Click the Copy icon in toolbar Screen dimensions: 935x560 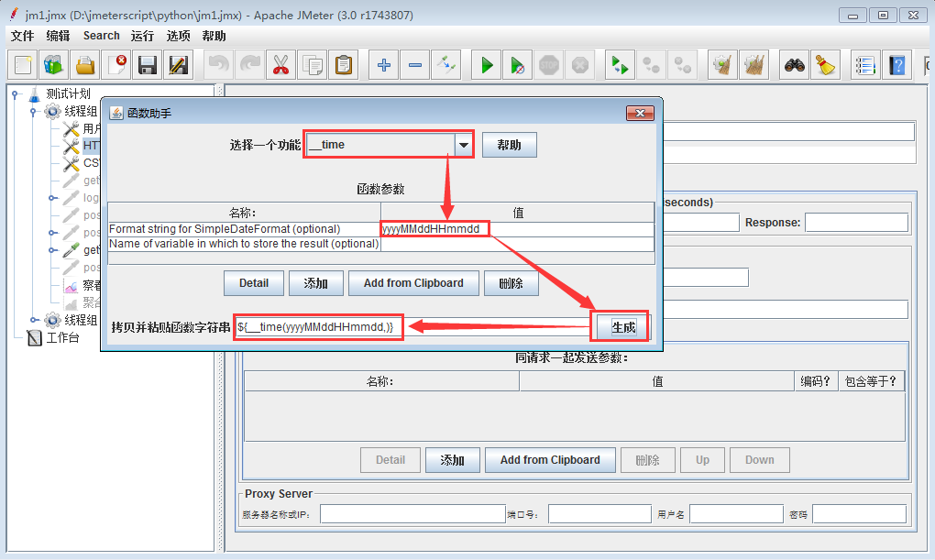pos(313,64)
